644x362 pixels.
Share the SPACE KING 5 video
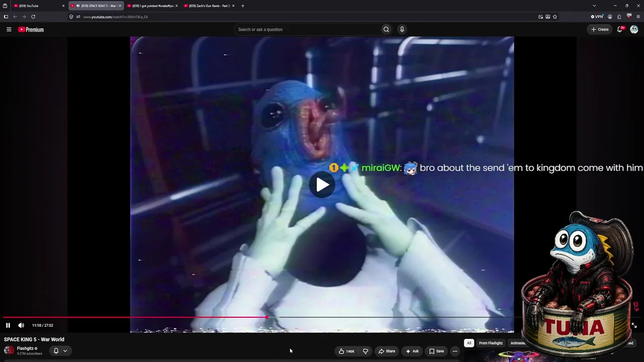tap(387, 351)
